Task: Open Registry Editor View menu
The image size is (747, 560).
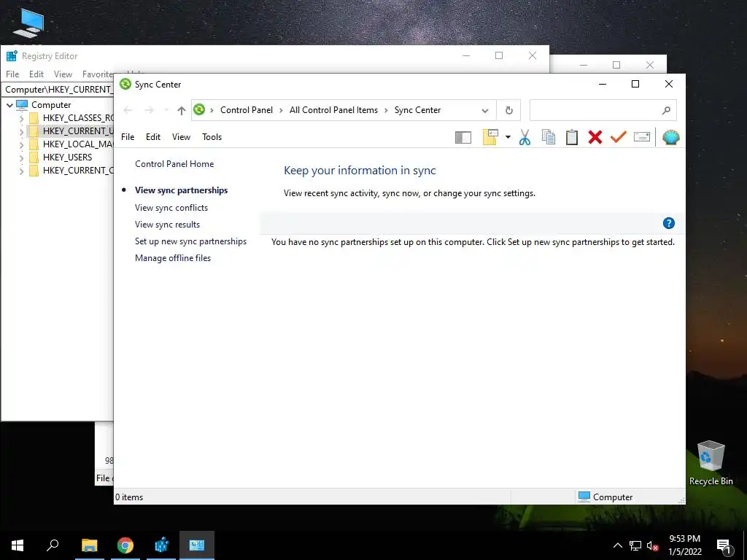Action: pyautogui.click(x=63, y=74)
